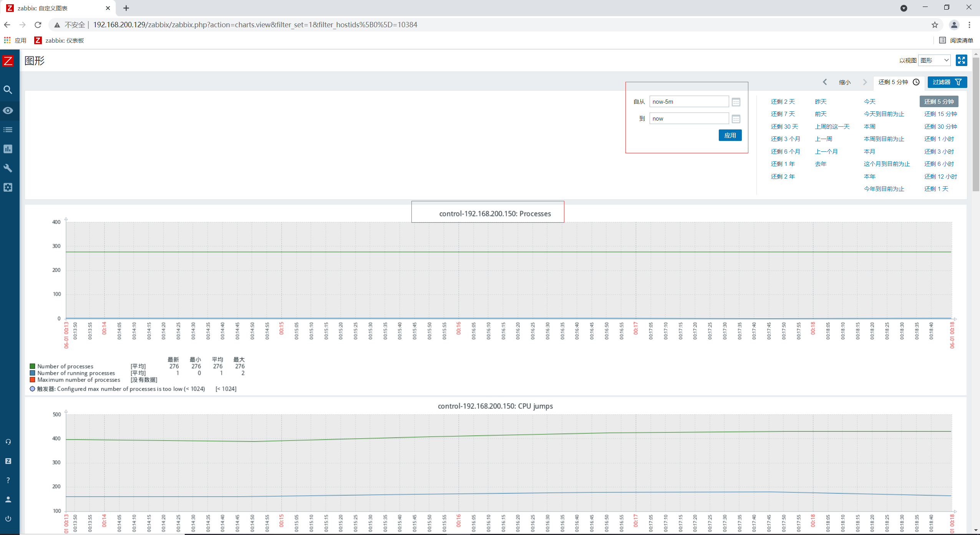Open Administration gear icon in sidebar
The image size is (980, 535).
(x=8, y=187)
